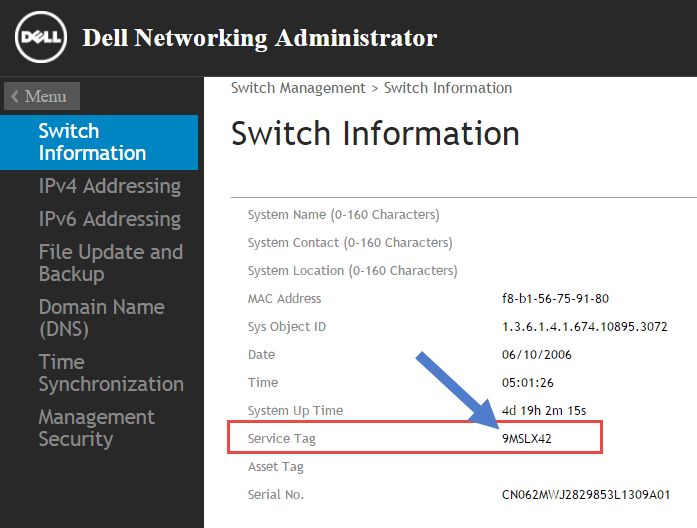Click the Switch Information page heading
The width and height of the screenshot is (697, 528).
pos(375,133)
